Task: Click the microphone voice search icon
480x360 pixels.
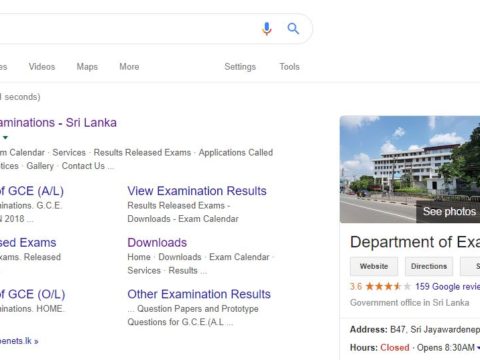Action: (x=267, y=29)
